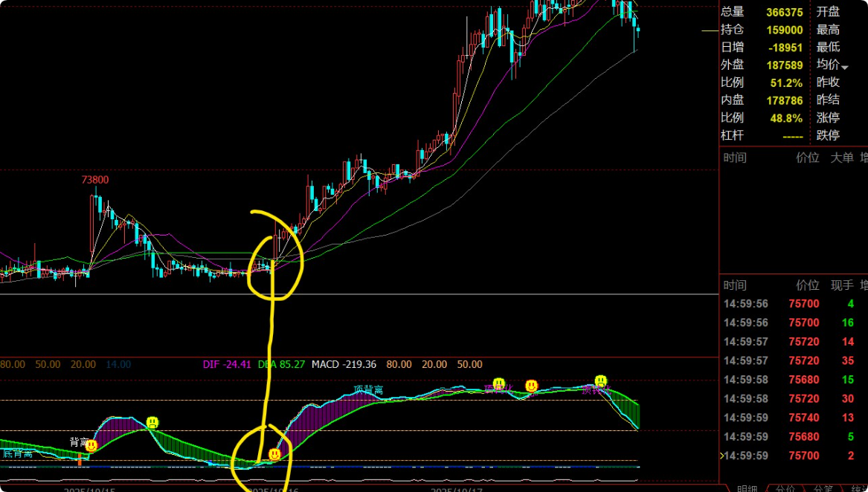
Task: Click the 顶背离 label on the MACD panel
Action: click(368, 390)
